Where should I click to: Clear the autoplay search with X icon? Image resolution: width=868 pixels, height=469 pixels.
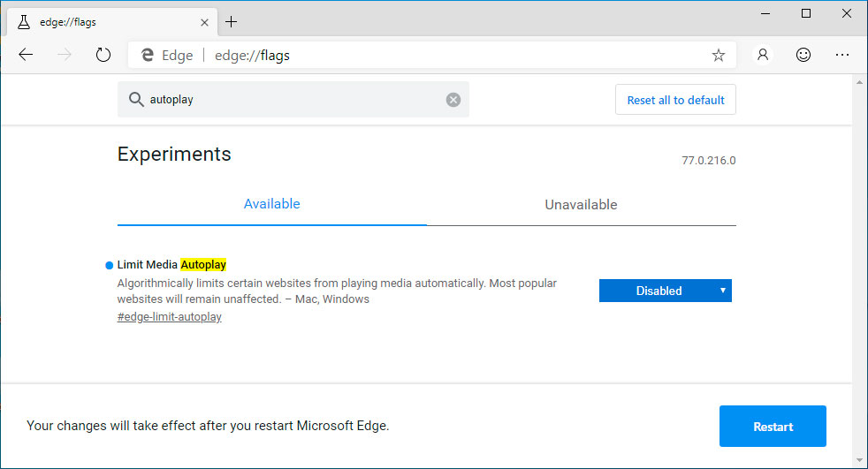tap(453, 100)
